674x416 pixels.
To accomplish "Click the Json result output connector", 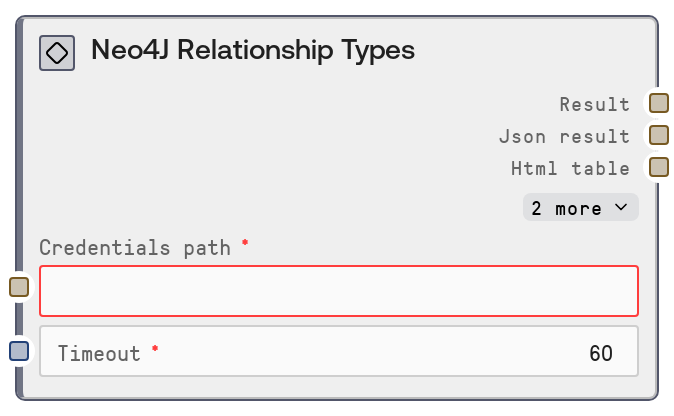I will click(x=658, y=135).
